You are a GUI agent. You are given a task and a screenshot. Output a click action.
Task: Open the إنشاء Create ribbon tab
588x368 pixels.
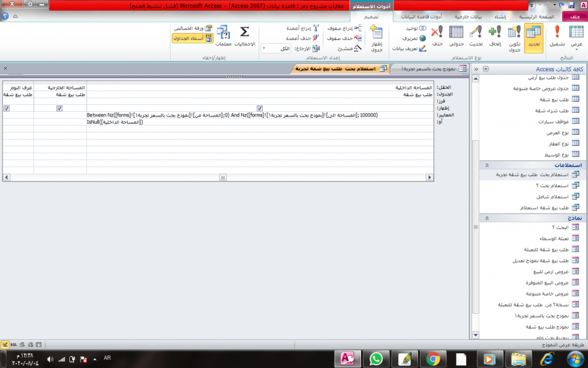coord(500,17)
